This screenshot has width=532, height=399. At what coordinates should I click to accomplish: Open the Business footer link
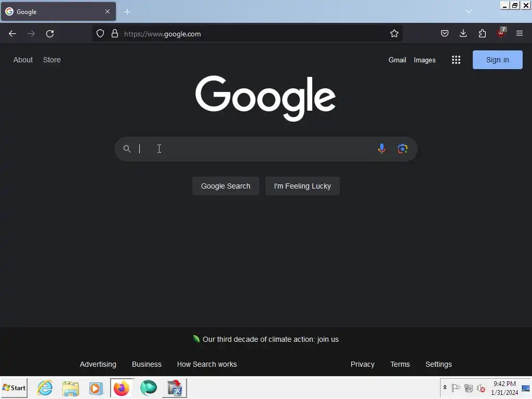(x=147, y=364)
